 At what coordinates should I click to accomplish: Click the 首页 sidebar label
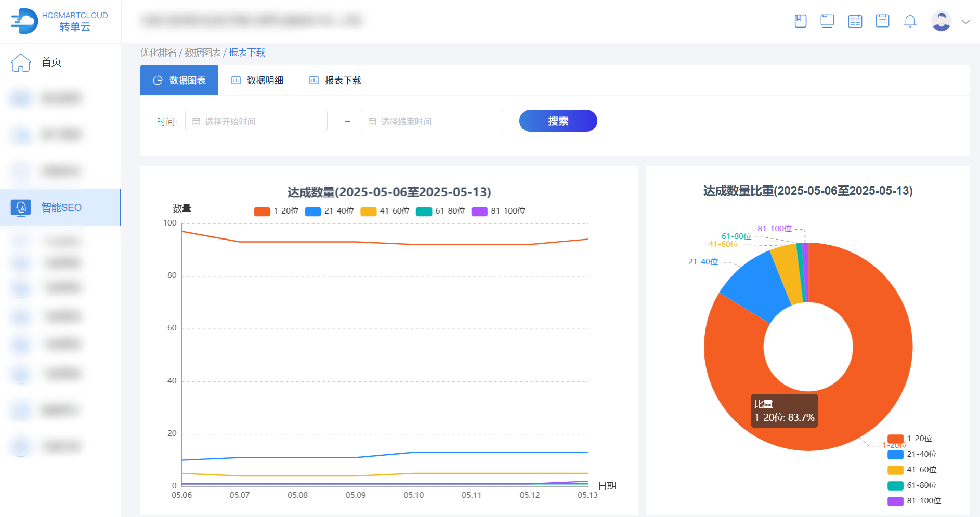click(51, 62)
